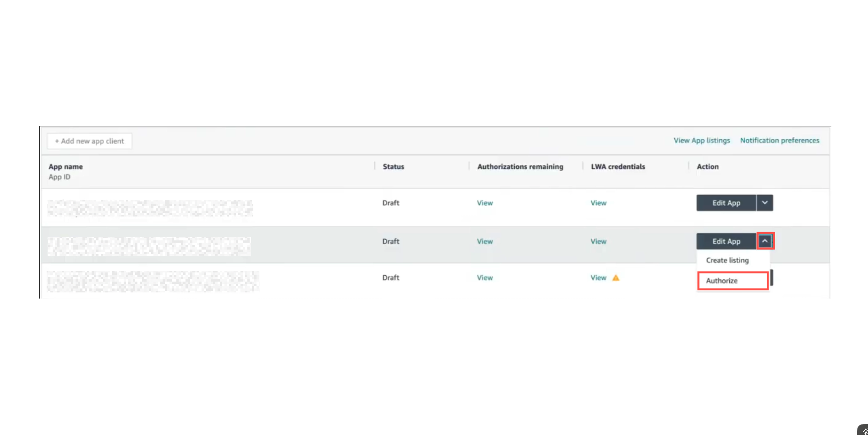Image resolution: width=868 pixels, height=435 pixels.
Task: Click the '+ Add new app client' button
Action: 89,141
